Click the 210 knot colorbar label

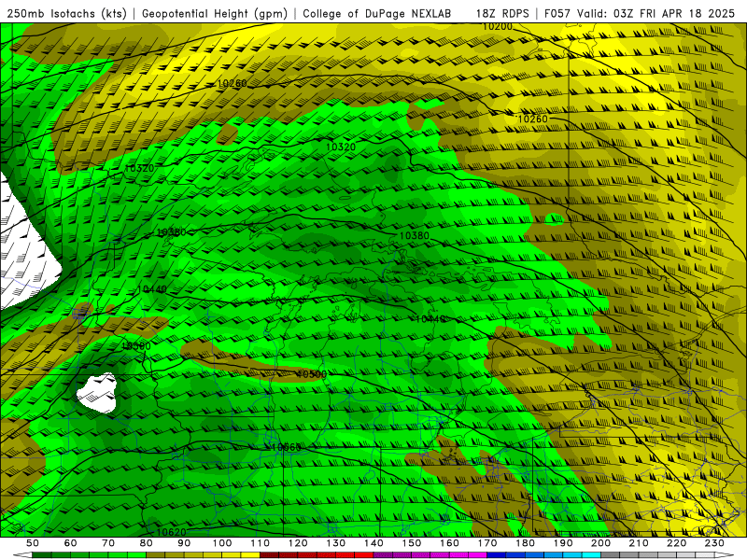(639, 543)
